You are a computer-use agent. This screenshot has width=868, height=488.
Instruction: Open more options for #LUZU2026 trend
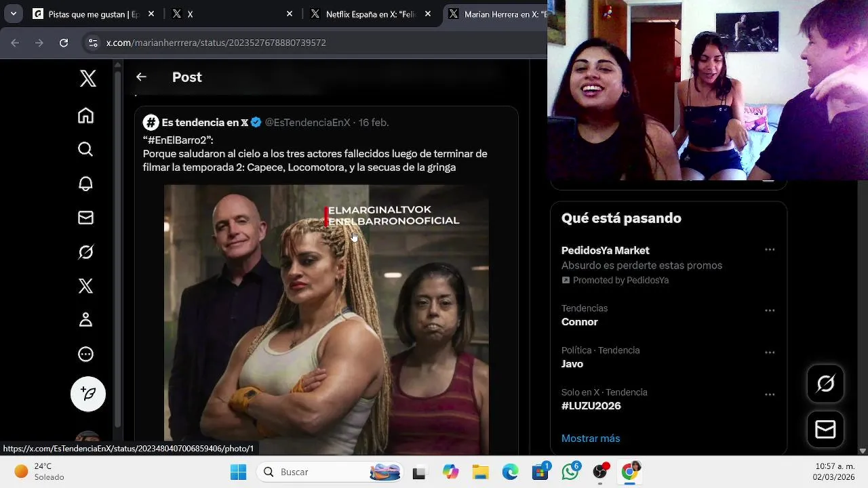coord(770,394)
